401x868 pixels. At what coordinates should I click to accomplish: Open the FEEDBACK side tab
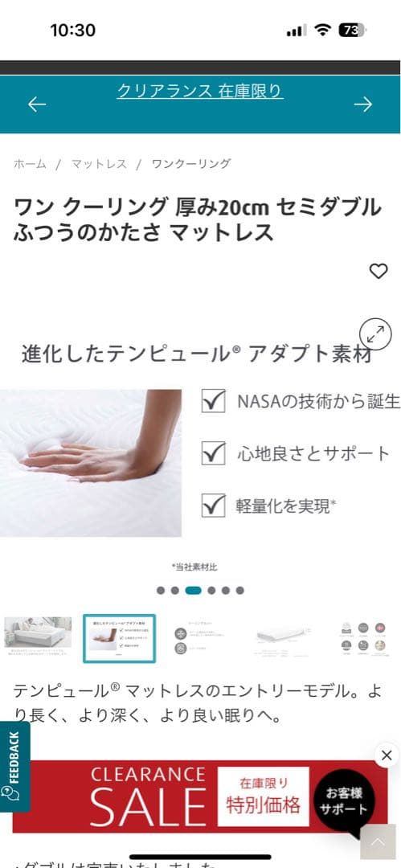[14, 766]
